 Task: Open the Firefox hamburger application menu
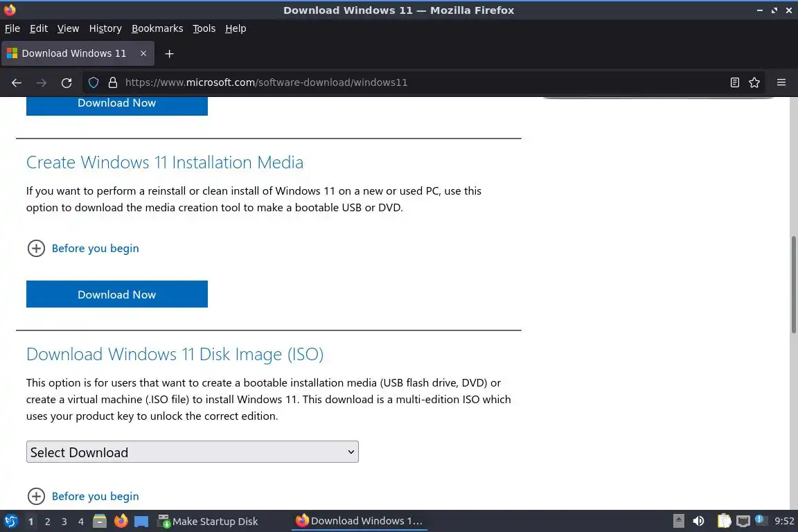[781, 82]
